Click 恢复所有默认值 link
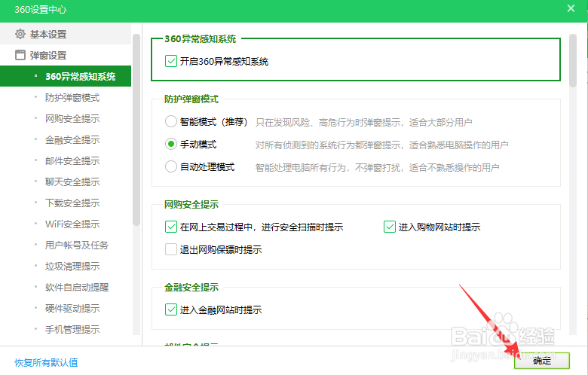This screenshot has width=588, height=375. click(46, 362)
